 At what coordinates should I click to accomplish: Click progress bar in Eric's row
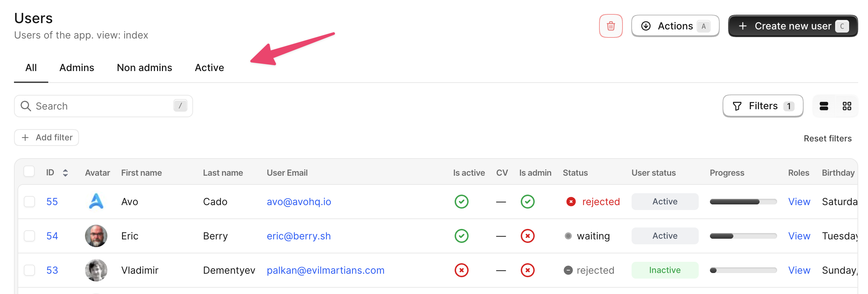pyautogui.click(x=743, y=236)
